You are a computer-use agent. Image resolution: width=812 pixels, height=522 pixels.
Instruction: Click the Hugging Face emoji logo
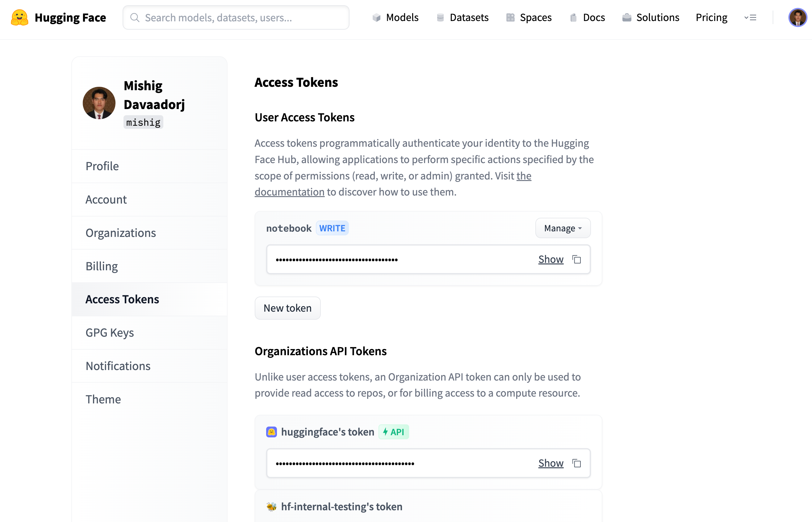[x=19, y=17]
